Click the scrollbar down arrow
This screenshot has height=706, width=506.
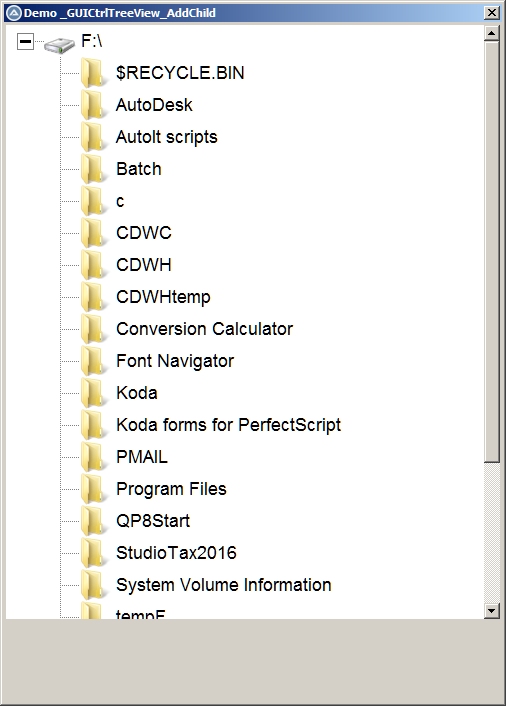click(x=492, y=611)
